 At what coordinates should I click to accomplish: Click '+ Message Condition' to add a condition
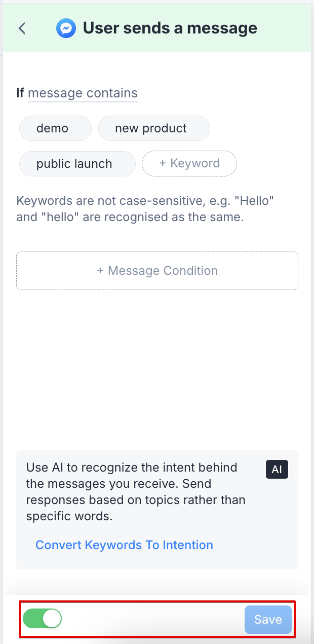click(x=157, y=270)
